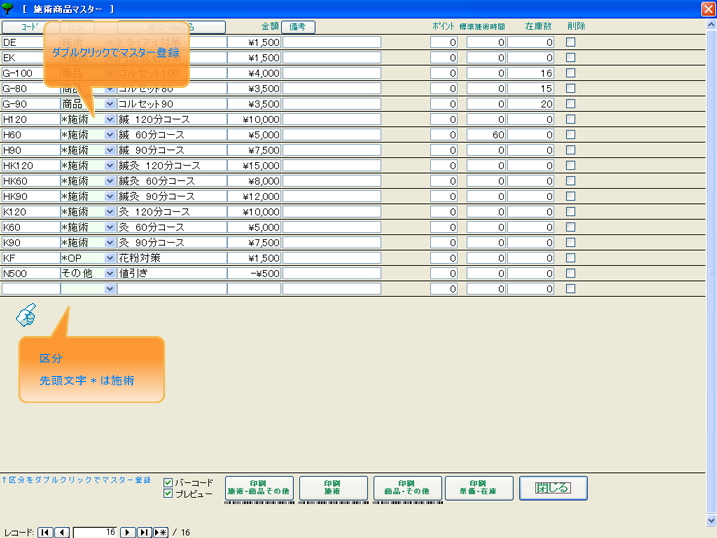Create a new record with navigator button
This screenshot has width=717, height=538.
coord(160,532)
